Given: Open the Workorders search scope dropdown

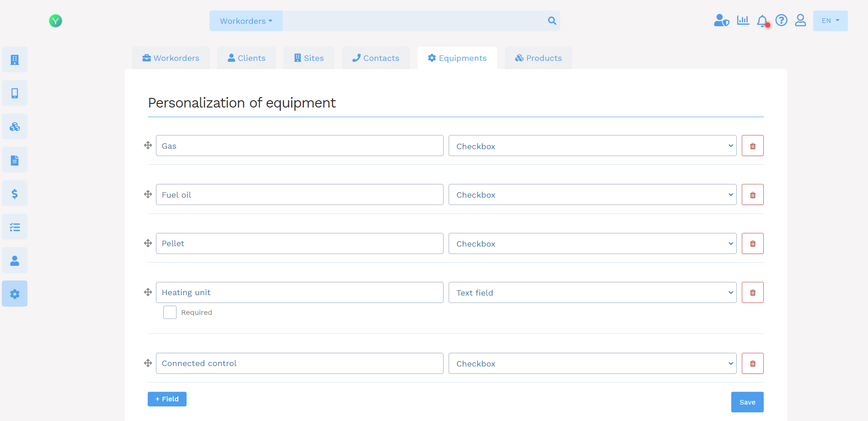Looking at the screenshot, I should (x=246, y=21).
